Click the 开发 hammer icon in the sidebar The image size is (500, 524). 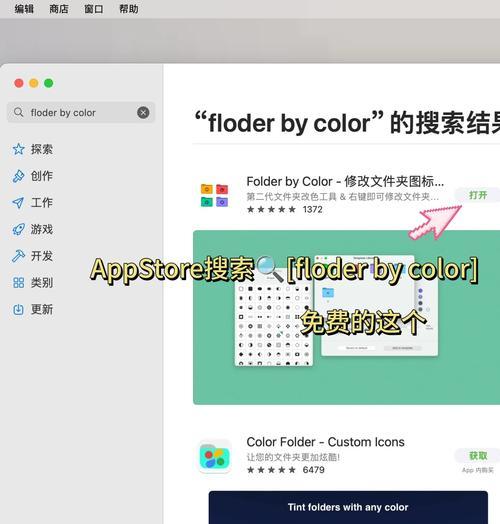[18, 256]
